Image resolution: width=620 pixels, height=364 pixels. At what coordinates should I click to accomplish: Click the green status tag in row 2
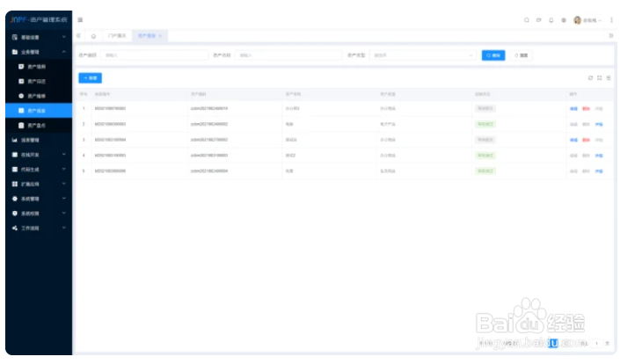click(x=485, y=124)
